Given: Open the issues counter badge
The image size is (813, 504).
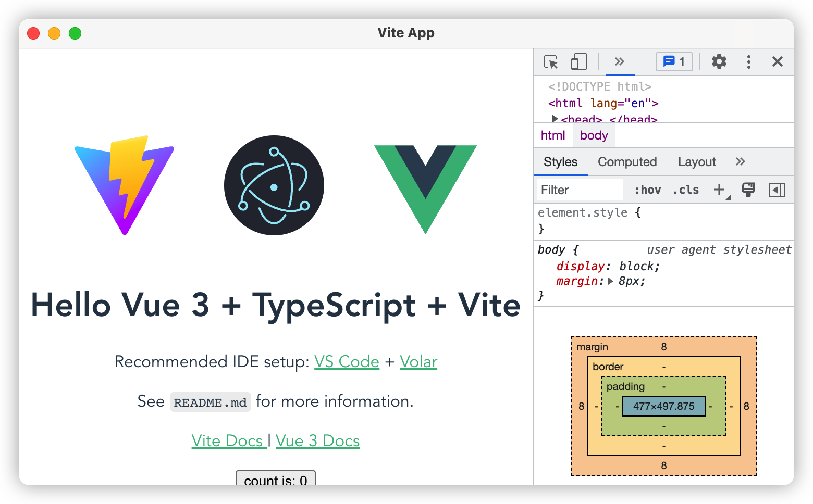Looking at the screenshot, I should pyautogui.click(x=674, y=61).
